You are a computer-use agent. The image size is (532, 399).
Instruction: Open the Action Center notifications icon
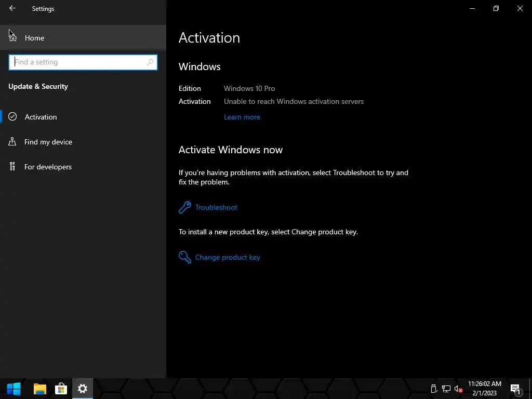[515, 389]
